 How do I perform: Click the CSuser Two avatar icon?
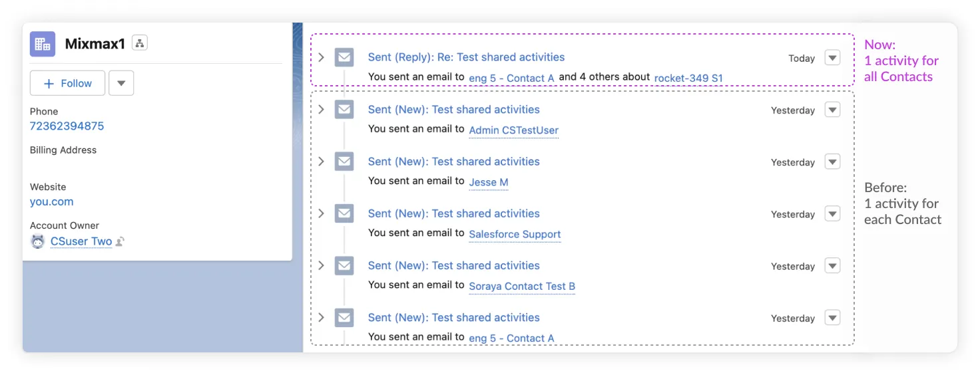(38, 241)
